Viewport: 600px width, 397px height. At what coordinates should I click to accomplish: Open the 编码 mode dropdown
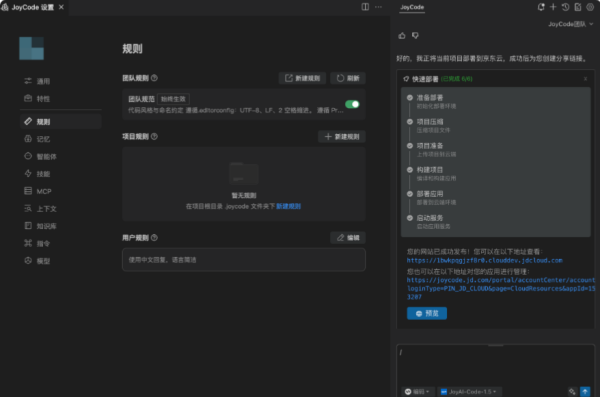click(417, 392)
